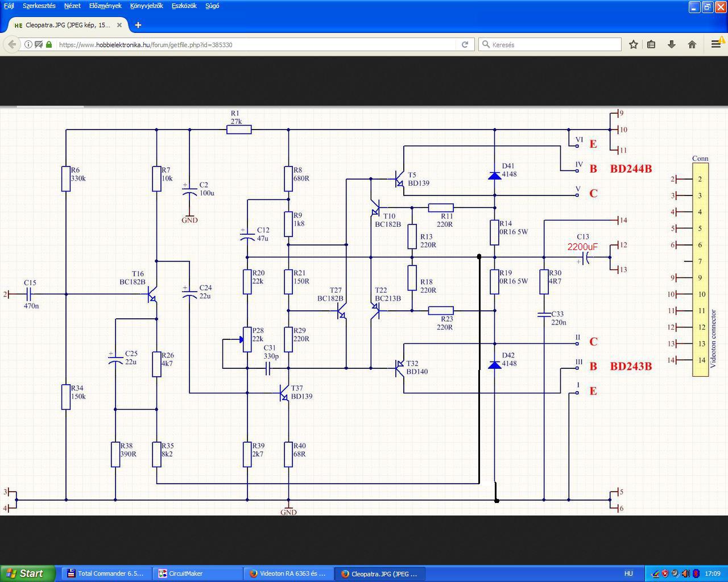
Task: Click the R30 4R7 resistor label
Action: point(555,277)
